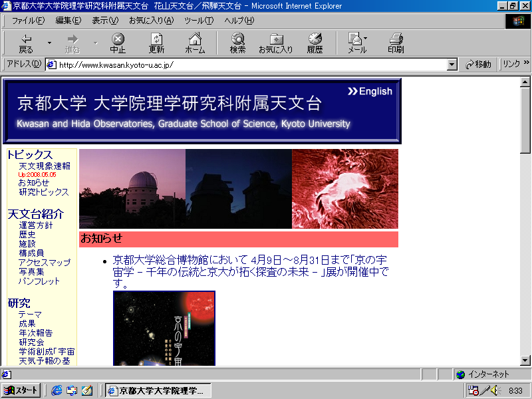This screenshot has width=532, height=399.
Task: Show browsing history with 履歴
Action: 315,43
